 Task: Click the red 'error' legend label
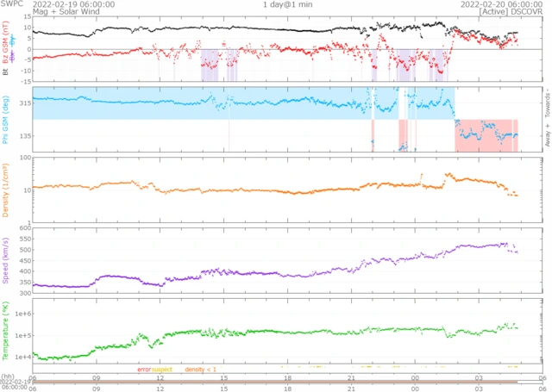click(144, 370)
